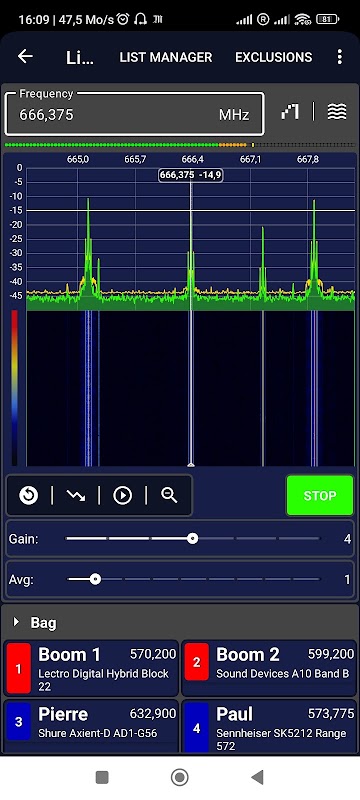The height and width of the screenshot is (800, 360).
Task: Select the Boom 1 channel entry
Action: [92, 668]
